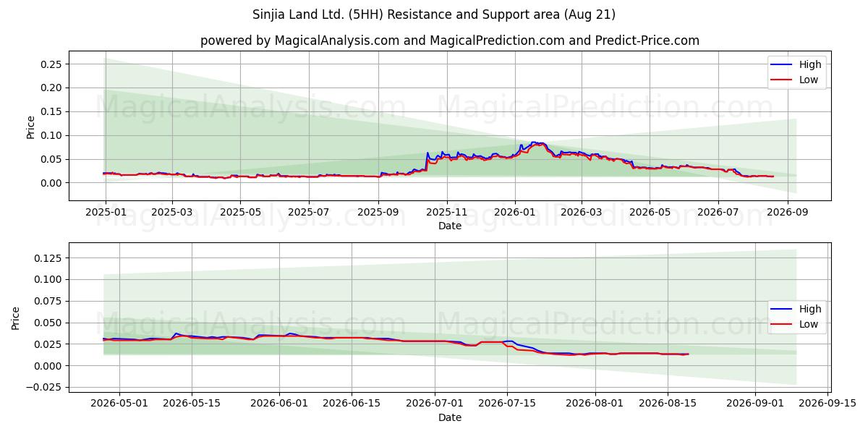The image size is (868, 434).
Task: Click the '2025-07' tick label
Action: 309,212
